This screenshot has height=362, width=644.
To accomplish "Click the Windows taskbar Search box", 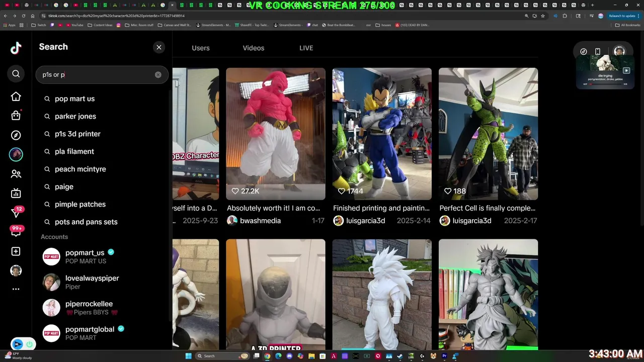I will click(223, 356).
